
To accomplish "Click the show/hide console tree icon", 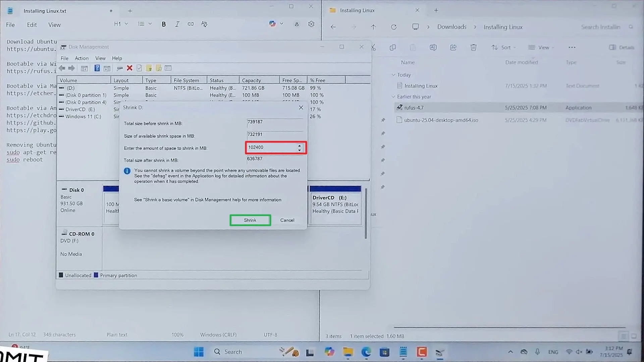I will coord(85,68).
